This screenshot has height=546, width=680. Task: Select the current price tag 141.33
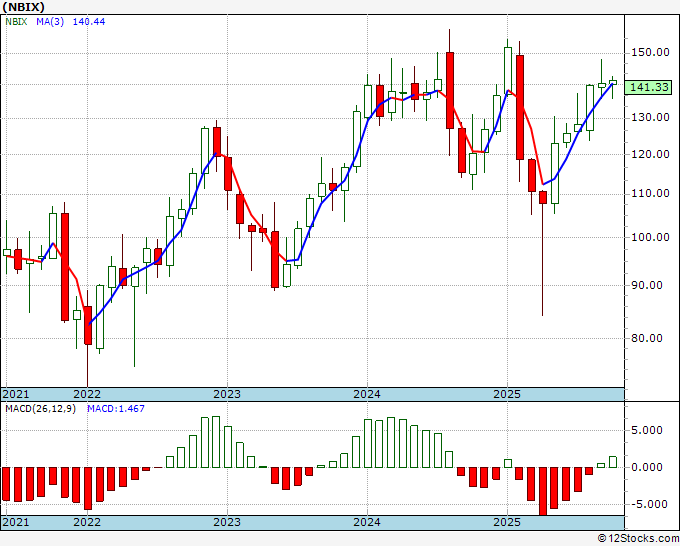pos(649,87)
